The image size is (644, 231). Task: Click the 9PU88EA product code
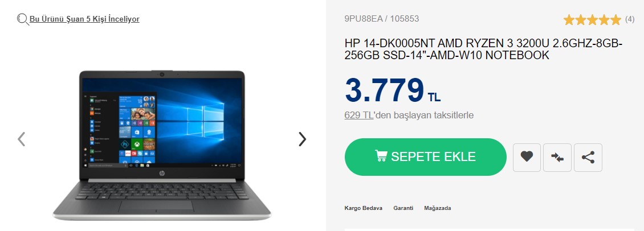pyautogui.click(x=363, y=18)
